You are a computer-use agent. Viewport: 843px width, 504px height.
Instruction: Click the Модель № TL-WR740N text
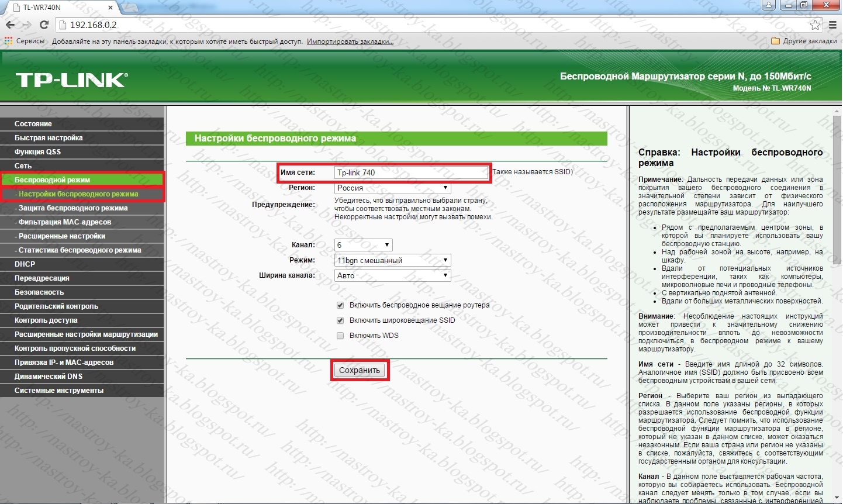click(x=772, y=88)
